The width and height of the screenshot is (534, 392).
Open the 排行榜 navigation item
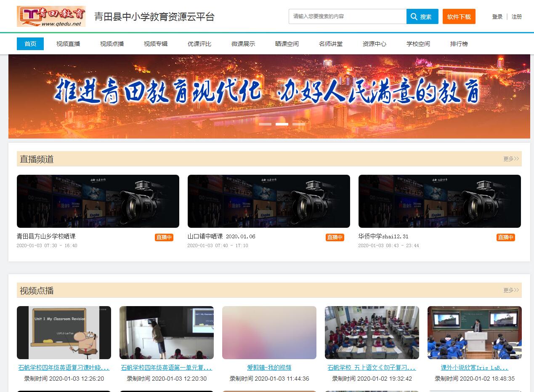pyautogui.click(x=459, y=44)
